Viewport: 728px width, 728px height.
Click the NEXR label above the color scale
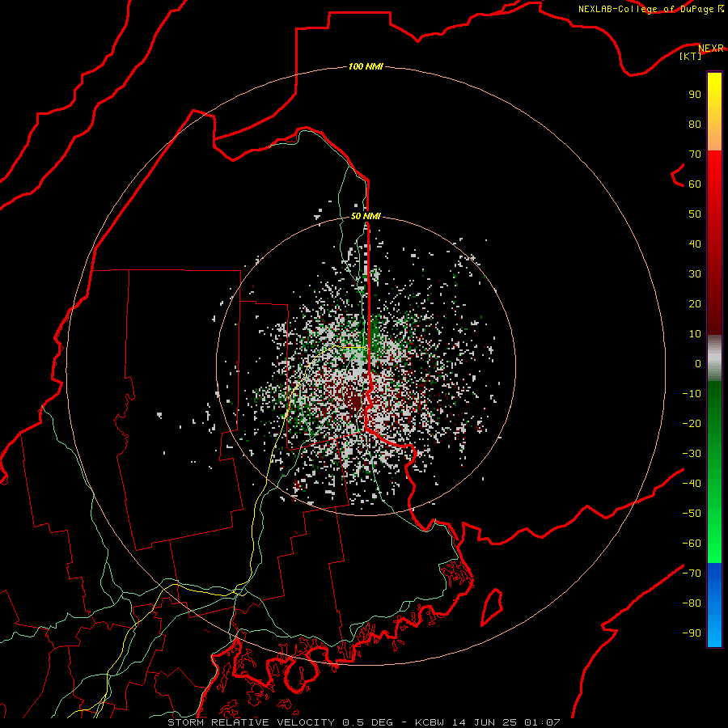711,49
